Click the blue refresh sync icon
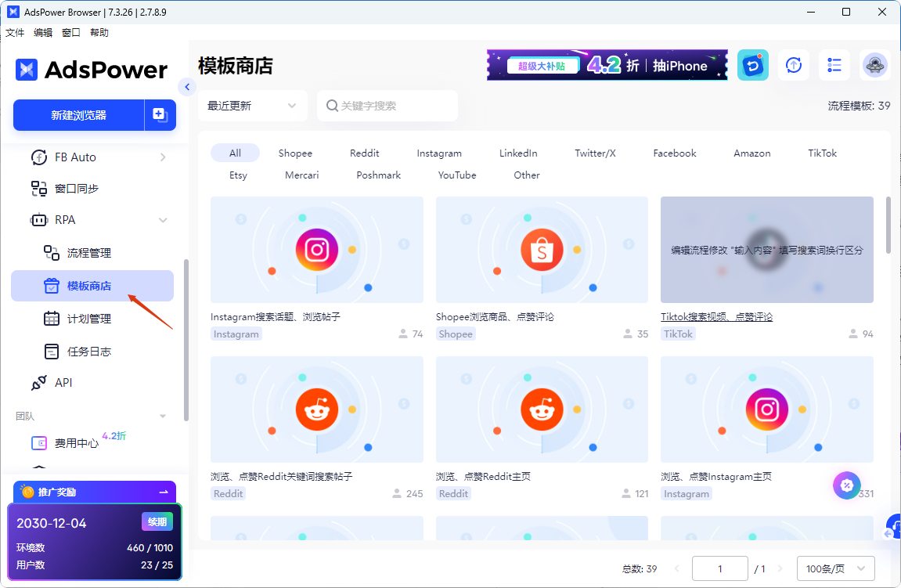 tap(753, 65)
